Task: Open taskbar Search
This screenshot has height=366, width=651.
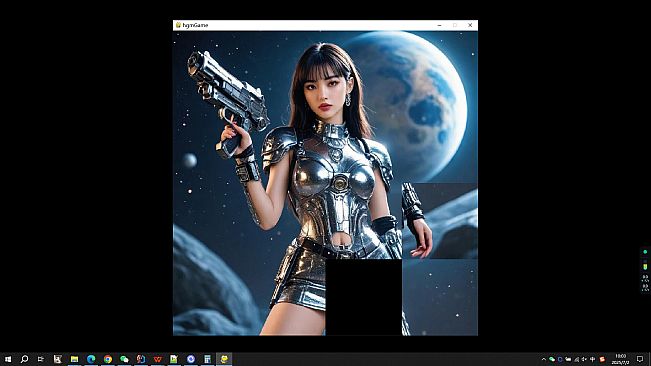Action: 24,359
